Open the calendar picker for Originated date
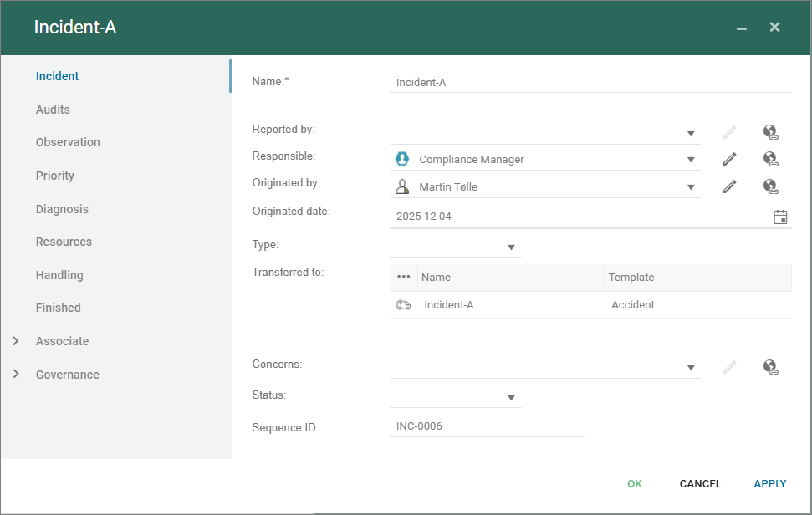Viewport: 812px width, 515px height. (780, 217)
